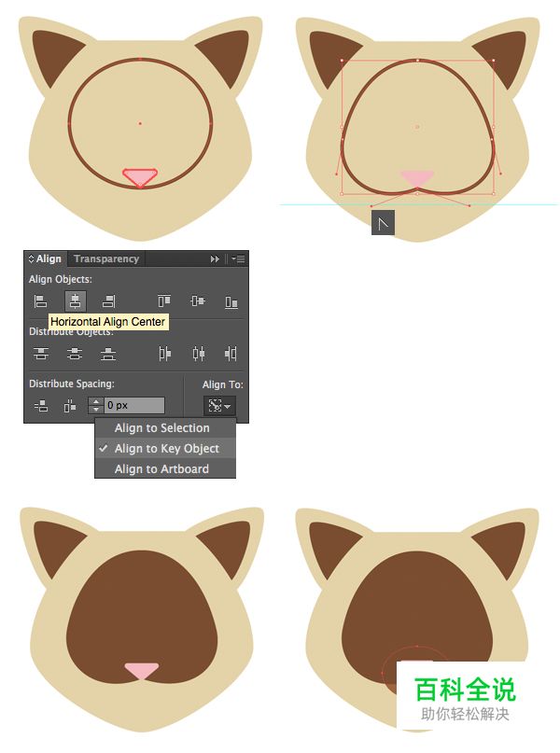Click the Vertical Align Center icon
Screen dimensions: 560x753
pos(198,300)
